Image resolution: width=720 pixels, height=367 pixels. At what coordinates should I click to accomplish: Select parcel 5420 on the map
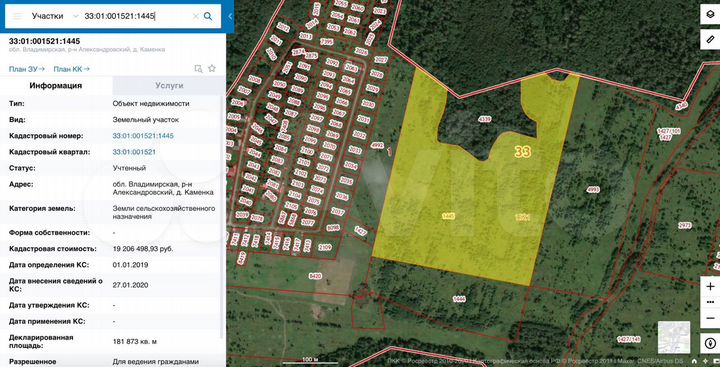click(x=315, y=276)
